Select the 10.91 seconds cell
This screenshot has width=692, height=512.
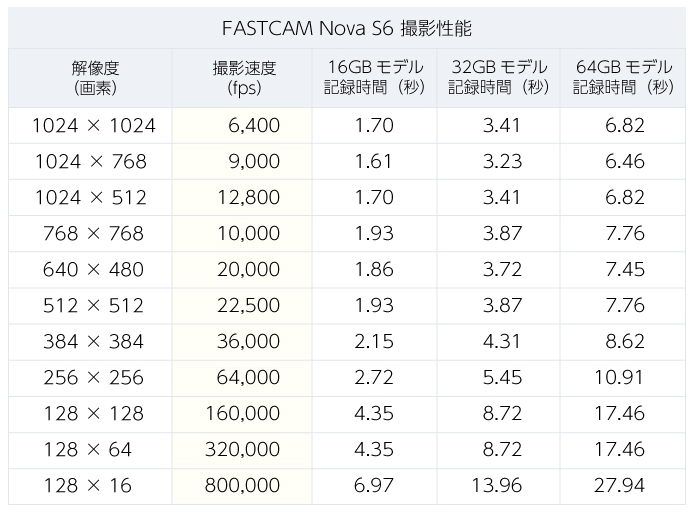pos(623,378)
